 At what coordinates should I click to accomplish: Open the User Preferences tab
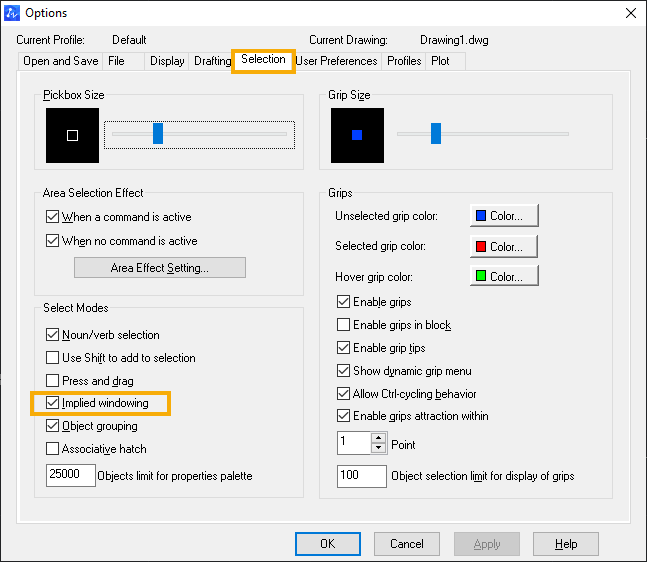[336, 61]
